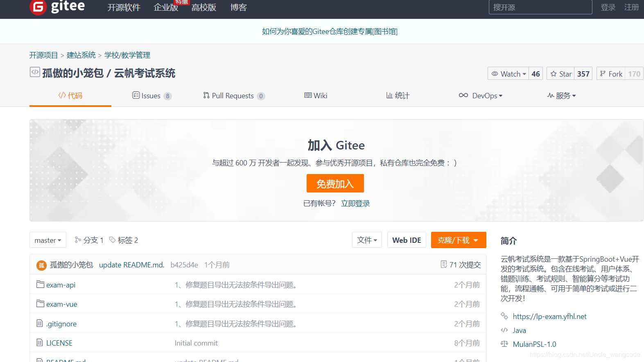Open the Wiki tab
The height and width of the screenshot is (362, 644).
(x=316, y=95)
